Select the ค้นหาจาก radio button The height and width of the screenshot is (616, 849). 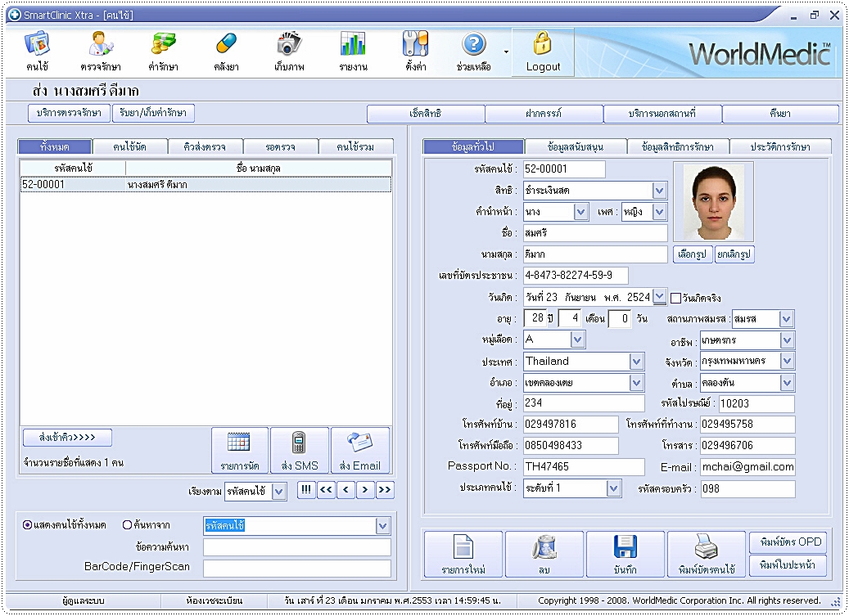pyautogui.click(x=127, y=524)
